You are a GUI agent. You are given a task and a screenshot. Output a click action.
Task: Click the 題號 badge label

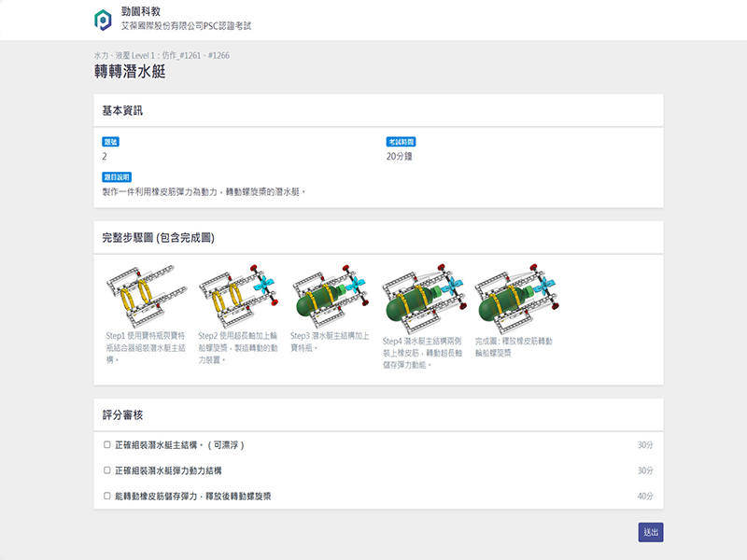(111, 142)
